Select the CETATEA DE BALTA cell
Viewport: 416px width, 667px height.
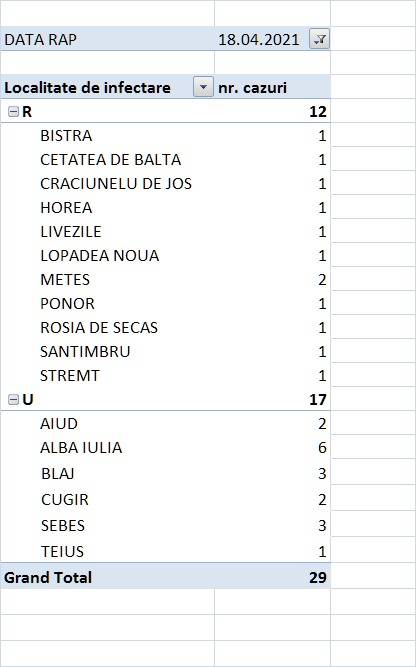(111, 160)
